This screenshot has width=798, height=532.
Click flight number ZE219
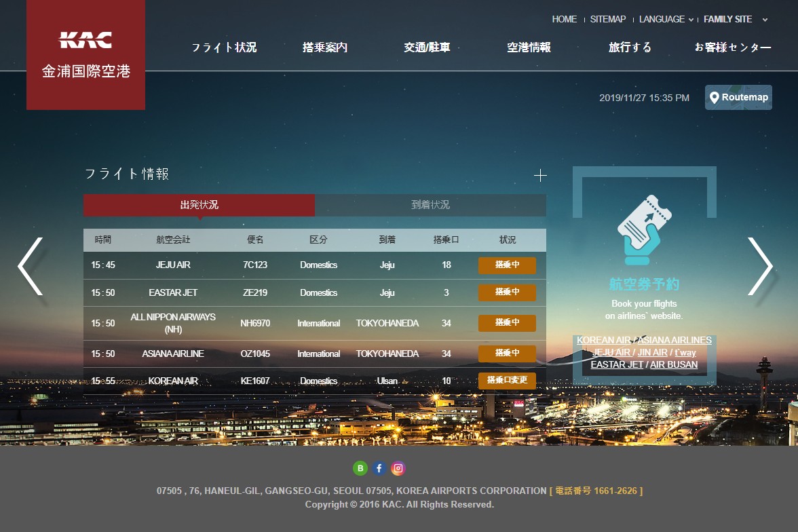coord(255,292)
